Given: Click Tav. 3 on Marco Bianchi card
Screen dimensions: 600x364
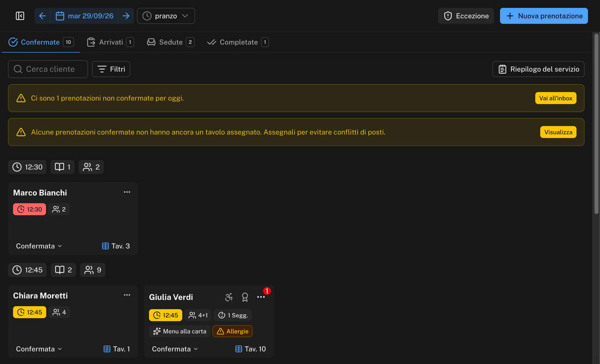Looking at the screenshot, I should click(116, 246).
